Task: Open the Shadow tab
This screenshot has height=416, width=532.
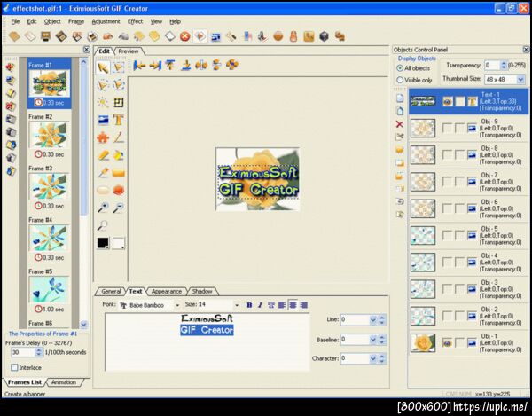Action: [x=202, y=292]
